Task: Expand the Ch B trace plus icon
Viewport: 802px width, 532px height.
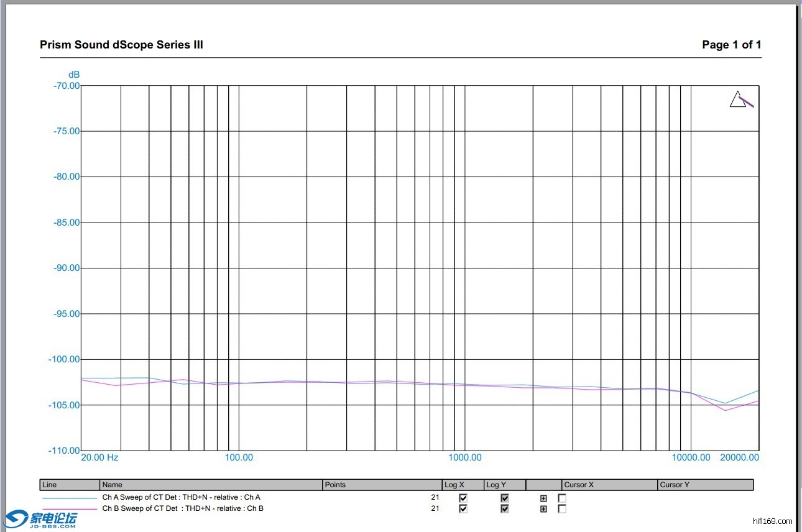Action: pos(543,509)
